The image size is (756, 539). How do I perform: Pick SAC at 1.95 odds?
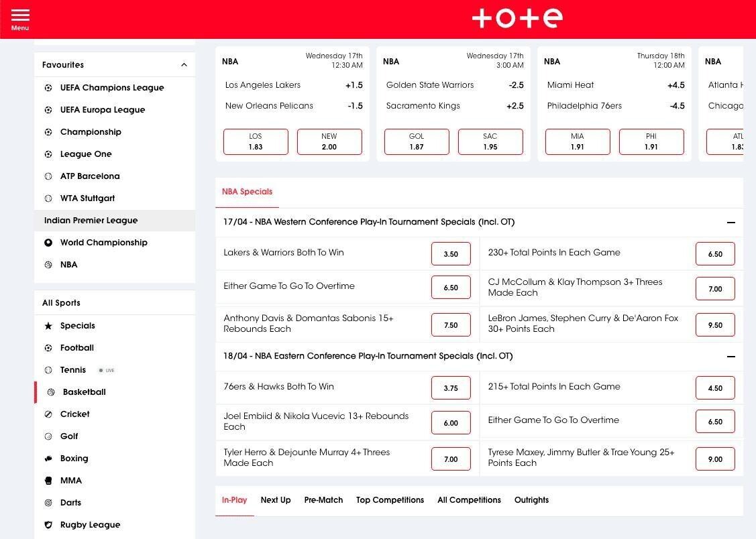point(490,141)
